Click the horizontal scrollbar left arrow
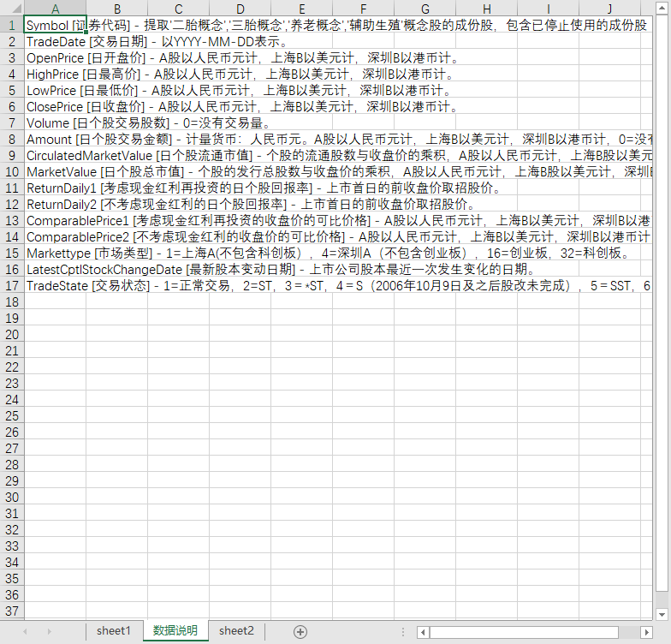 pyautogui.click(x=423, y=632)
